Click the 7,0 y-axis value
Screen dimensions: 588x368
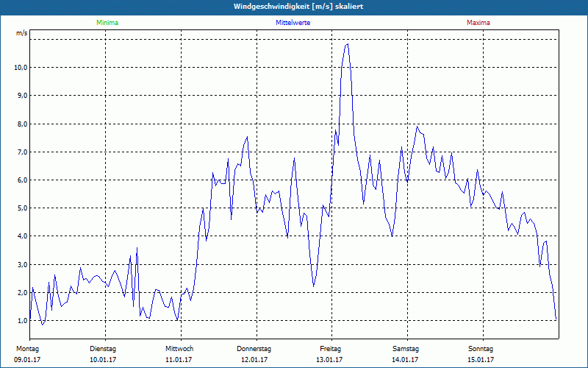22,152
